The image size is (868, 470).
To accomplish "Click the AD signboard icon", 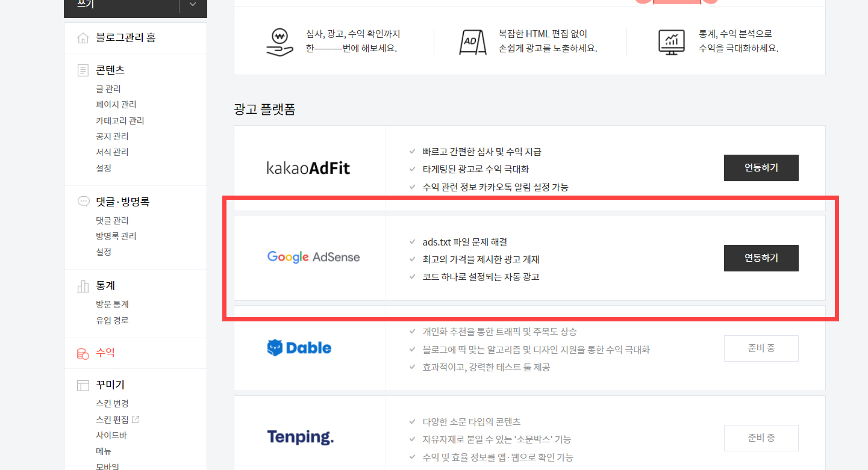I will [472, 42].
